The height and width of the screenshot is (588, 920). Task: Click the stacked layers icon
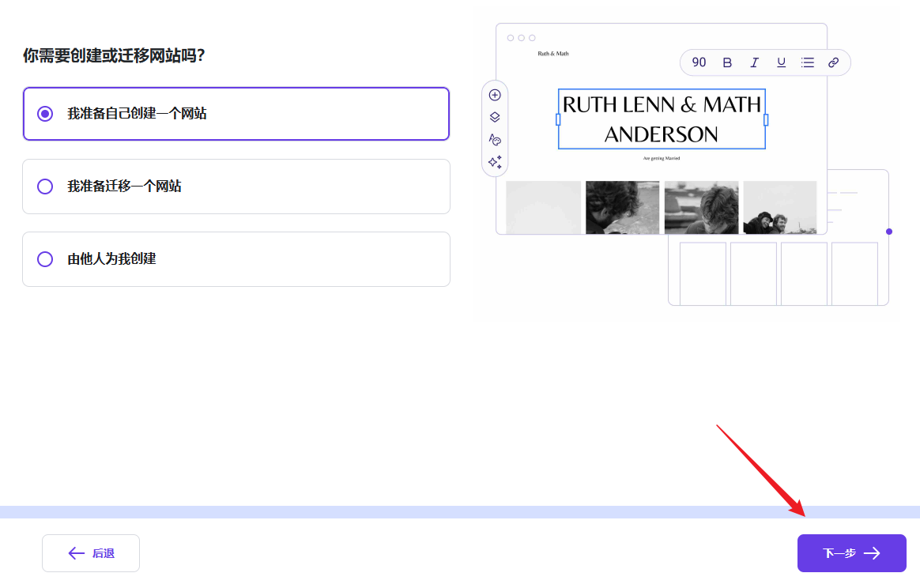tap(495, 117)
